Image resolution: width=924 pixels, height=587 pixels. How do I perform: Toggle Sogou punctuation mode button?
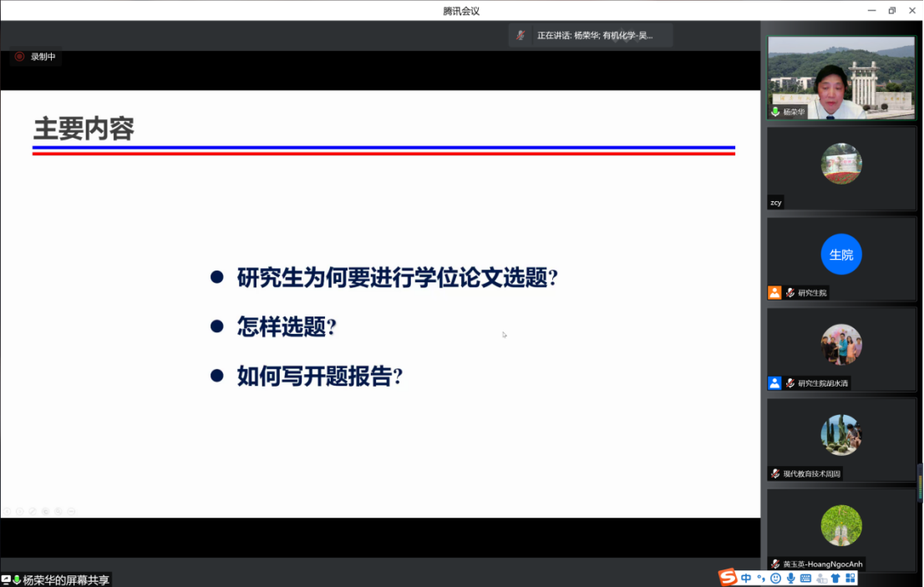(x=761, y=579)
